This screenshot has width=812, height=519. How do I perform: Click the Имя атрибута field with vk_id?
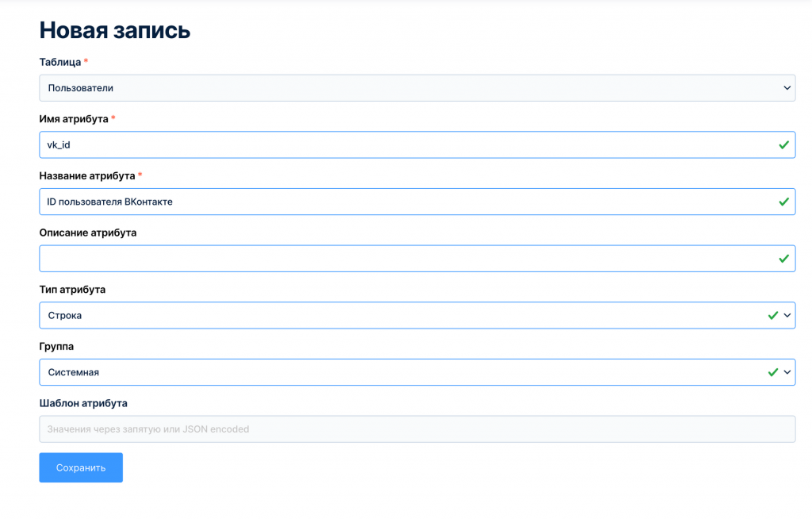[x=417, y=144]
